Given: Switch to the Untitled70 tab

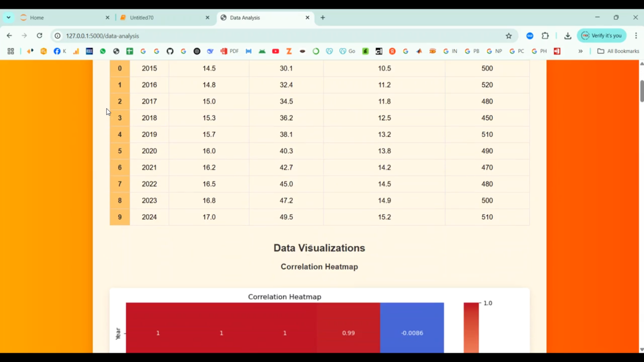Looking at the screenshot, I should pos(165,18).
